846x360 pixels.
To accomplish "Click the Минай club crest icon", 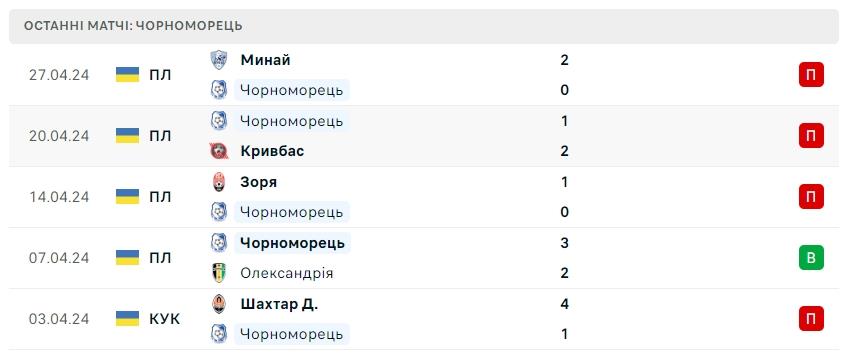I will [x=219, y=60].
